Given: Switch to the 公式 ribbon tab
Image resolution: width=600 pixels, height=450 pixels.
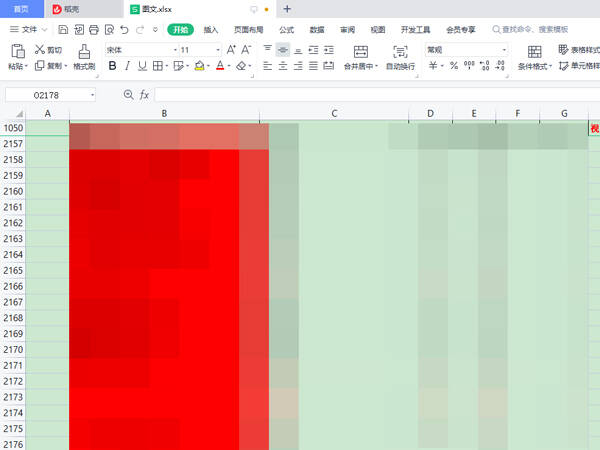Looking at the screenshot, I should pyautogui.click(x=286, y=30).
